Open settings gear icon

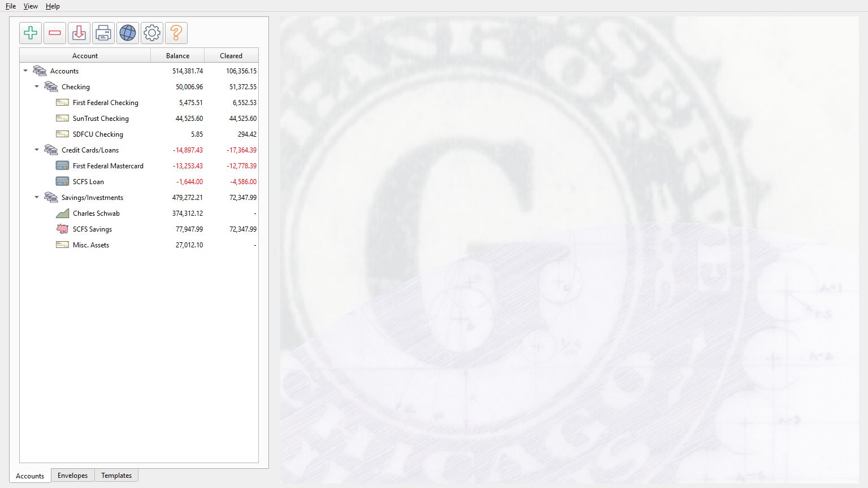click(152, 33)
